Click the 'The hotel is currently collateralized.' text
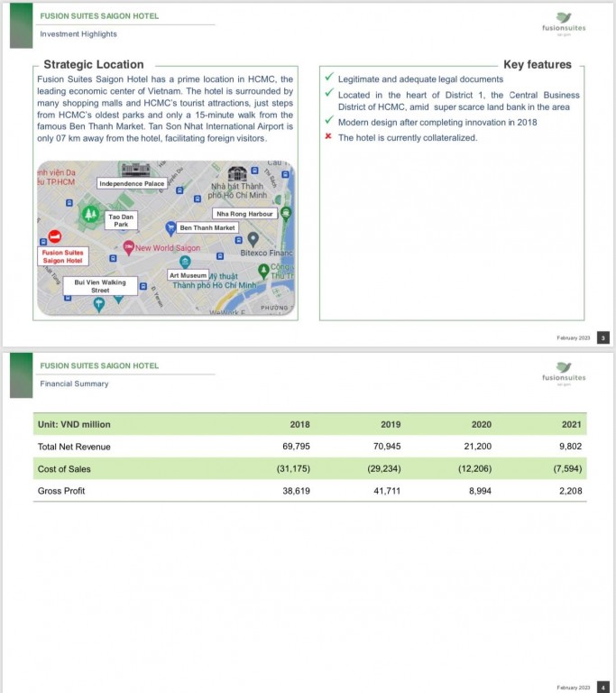Image resolution: width=616 pixels, height=693 pixels. click(x=408, y=137)
